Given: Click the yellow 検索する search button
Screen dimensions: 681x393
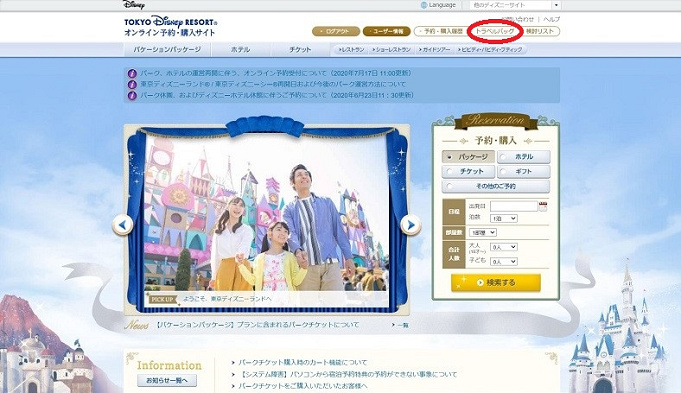Looking at the screenshot, I should tap(496, 282).
